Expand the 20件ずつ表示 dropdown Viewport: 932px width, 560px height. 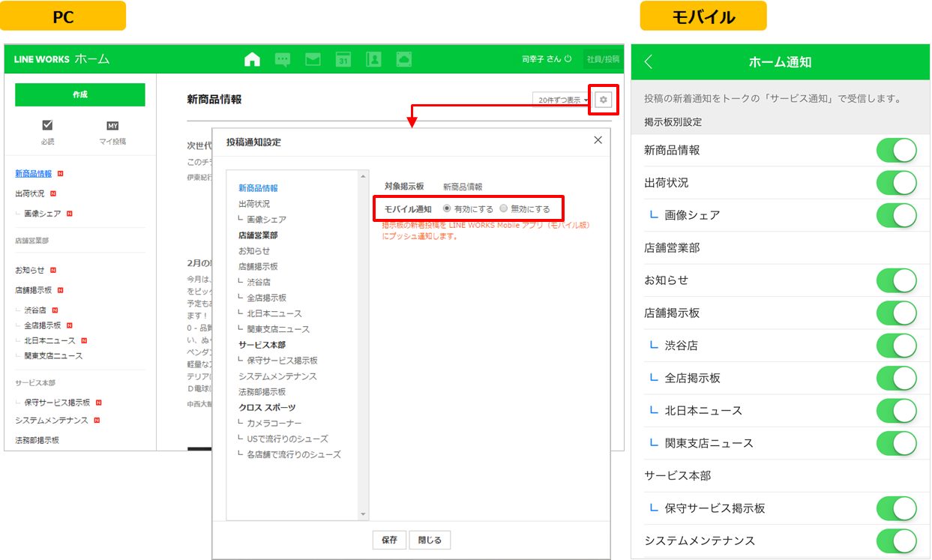click(563, 100)
